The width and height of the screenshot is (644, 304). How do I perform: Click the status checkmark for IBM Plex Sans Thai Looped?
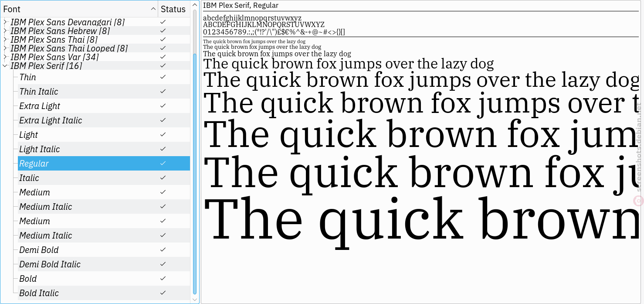point(163,48)
